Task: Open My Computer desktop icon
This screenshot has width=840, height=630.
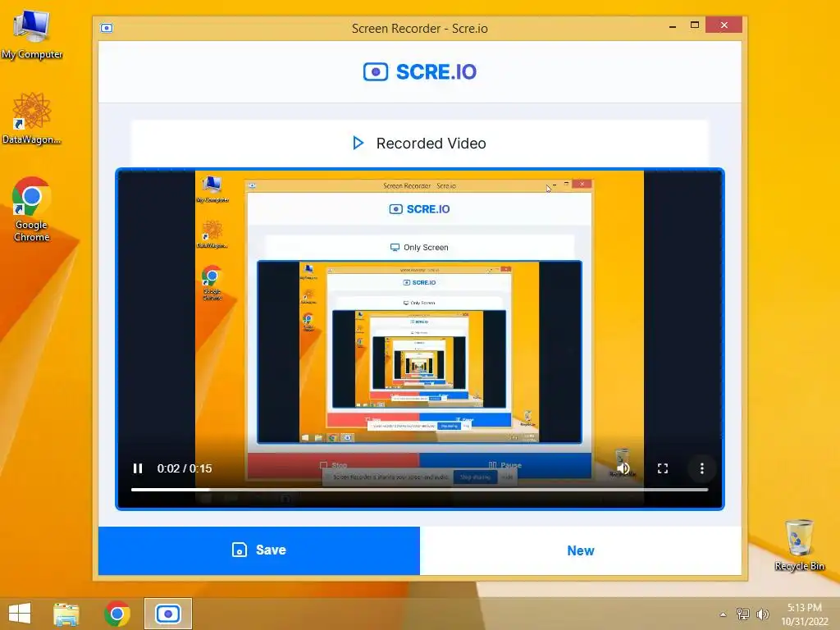Action: pos(32,33)
